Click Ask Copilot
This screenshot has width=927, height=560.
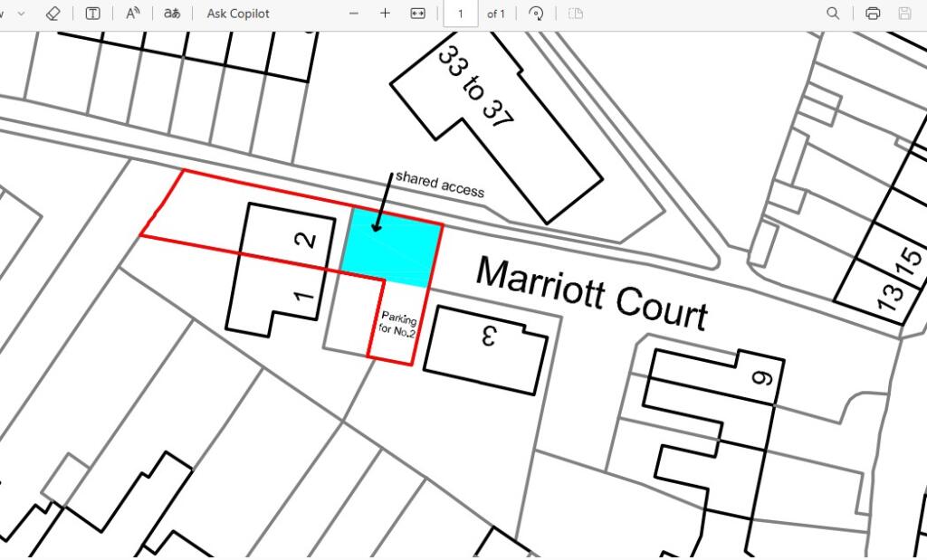[x=238, y=14]
